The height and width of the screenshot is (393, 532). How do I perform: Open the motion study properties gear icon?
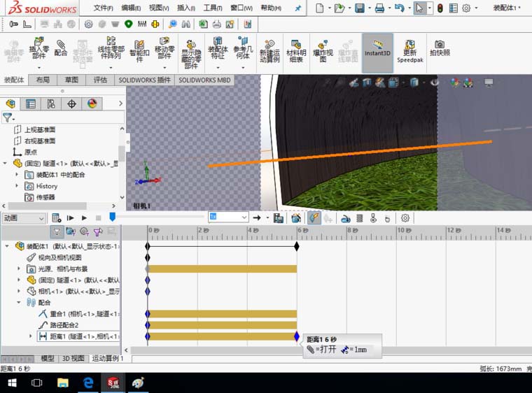point(405,218)
